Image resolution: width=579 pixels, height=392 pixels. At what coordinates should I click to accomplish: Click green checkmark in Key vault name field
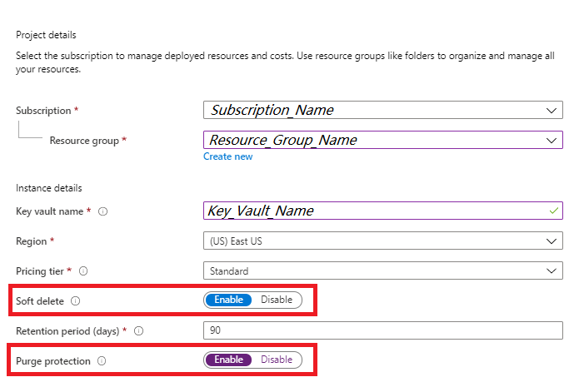click(x=553, y=211)
